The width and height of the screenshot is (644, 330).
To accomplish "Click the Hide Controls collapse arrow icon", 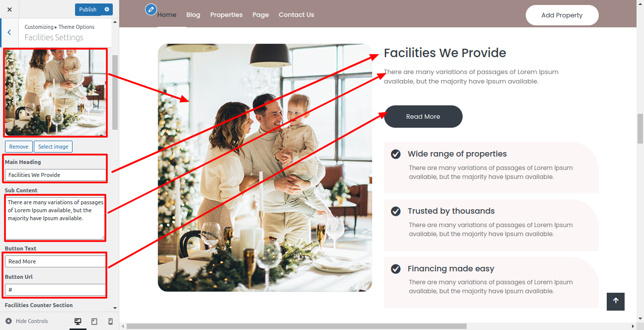I will pos(8,321).
